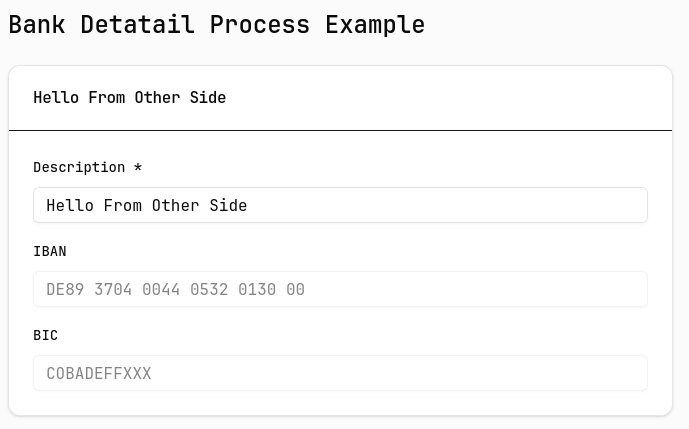
Task: Click the word From in Description field
Action: (123, 205)
